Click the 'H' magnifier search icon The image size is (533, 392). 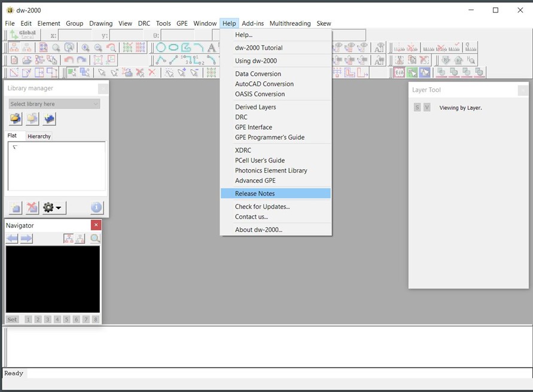[x=471, y=60]
